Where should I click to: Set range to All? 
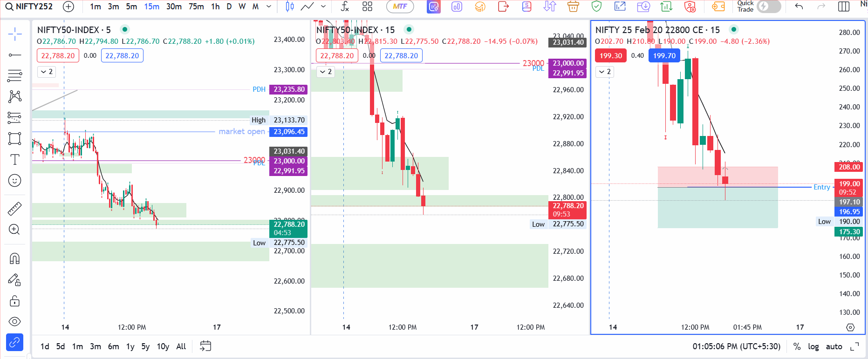pos(181,346)
